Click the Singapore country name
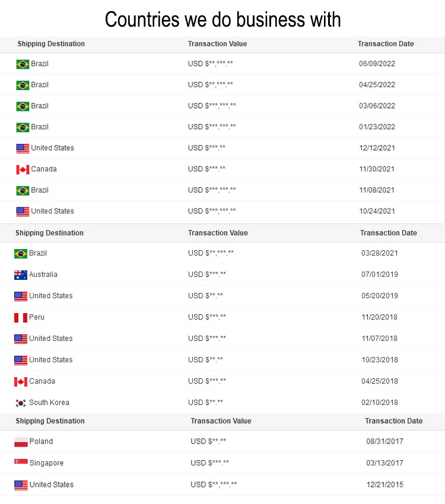 [x=46, y=463]
